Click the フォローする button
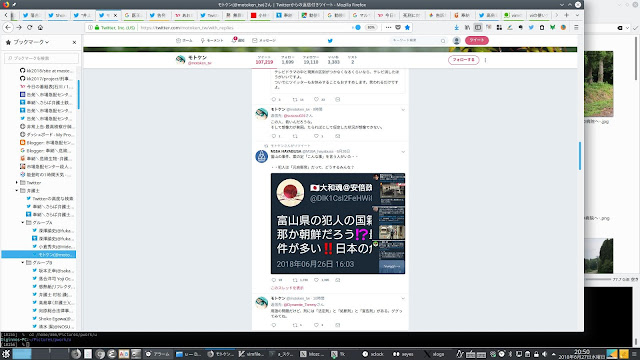640x360 pixels. point(463,60)
